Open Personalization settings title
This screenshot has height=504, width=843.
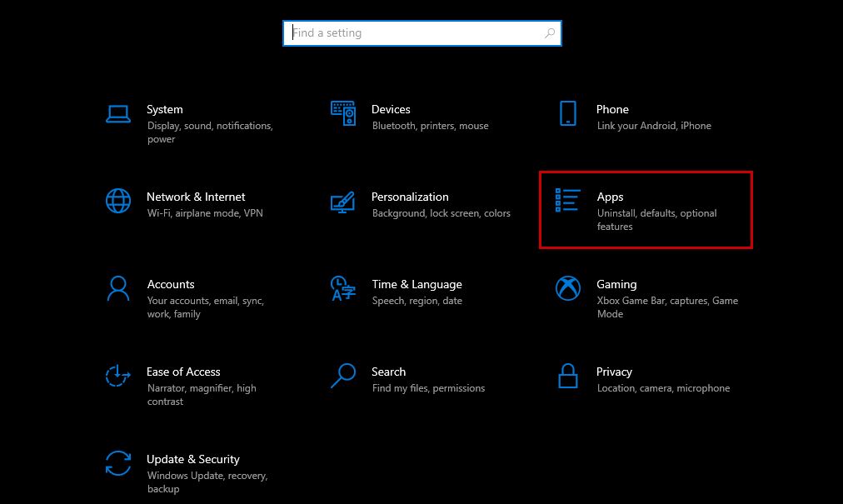[x=410, y=197]
